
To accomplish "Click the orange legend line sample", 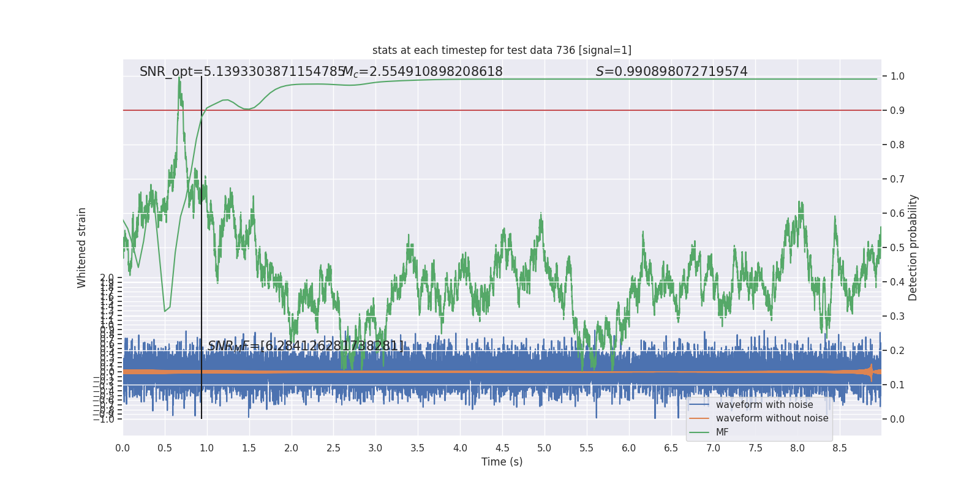I will point(699,418).
